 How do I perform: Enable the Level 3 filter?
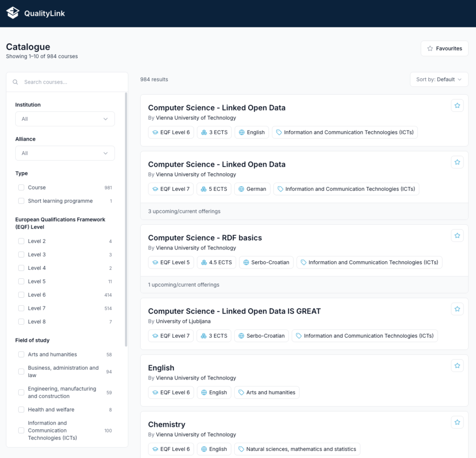tap(21, 255)
